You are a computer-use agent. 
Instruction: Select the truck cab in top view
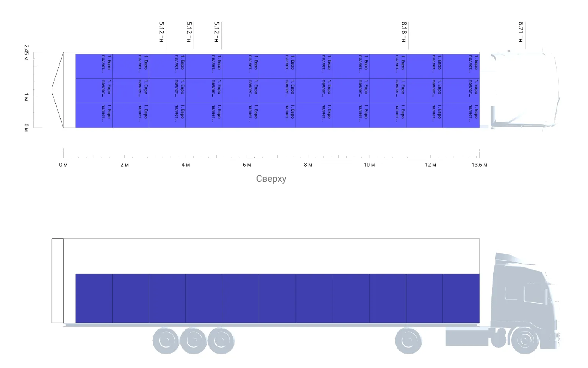pos(525,90)
